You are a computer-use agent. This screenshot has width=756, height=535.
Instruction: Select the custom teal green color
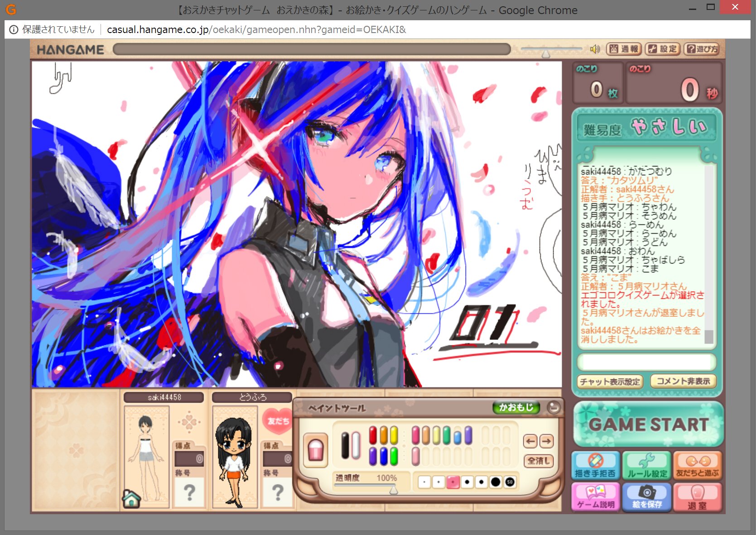pyautogui.click(x=447, y=435)
